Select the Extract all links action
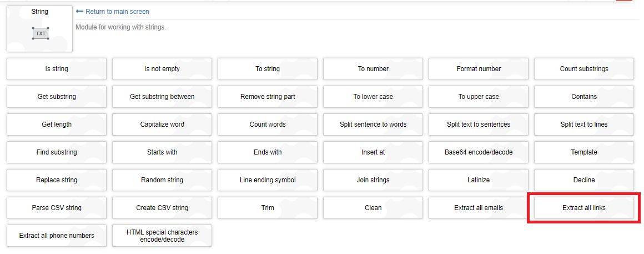This screenshot has height=254, width=644. (x=584, y=208)
